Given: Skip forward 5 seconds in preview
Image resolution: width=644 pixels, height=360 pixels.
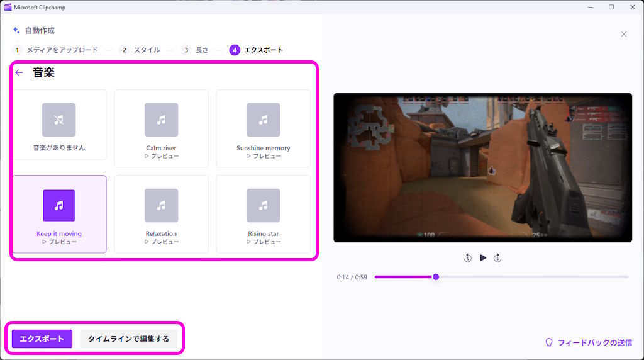Looking at the screenshot, I should tap(497, 258).
